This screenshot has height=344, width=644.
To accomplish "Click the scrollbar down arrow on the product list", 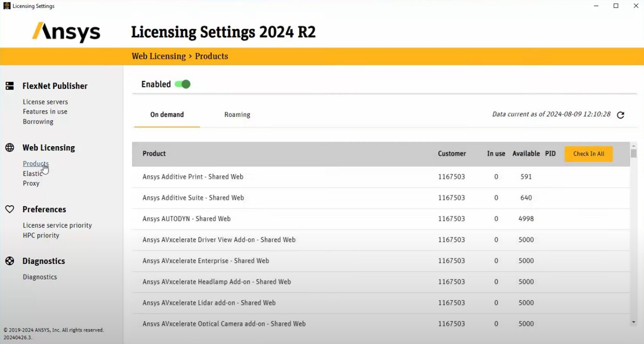I will pos(633,322).
